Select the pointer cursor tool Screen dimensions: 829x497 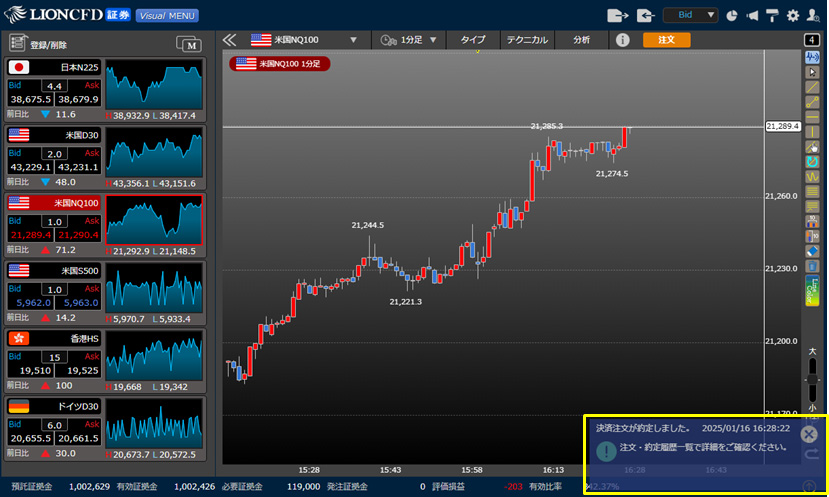click(812, 72)
